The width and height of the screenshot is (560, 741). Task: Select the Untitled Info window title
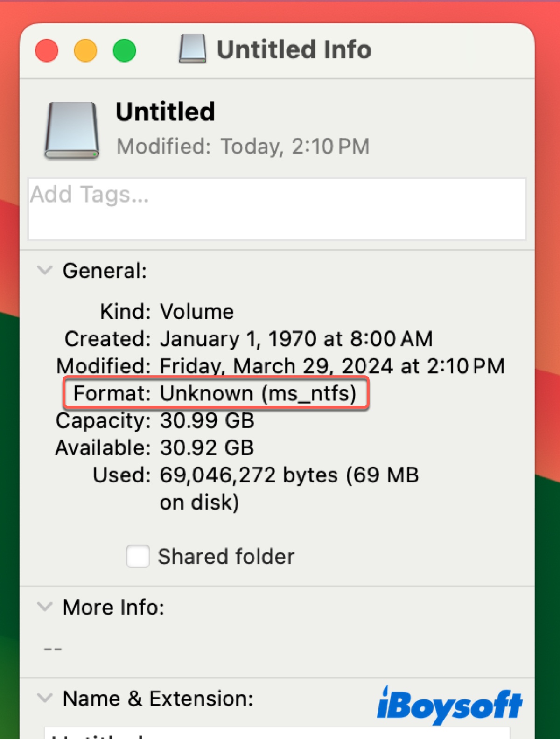click(294, 48)
